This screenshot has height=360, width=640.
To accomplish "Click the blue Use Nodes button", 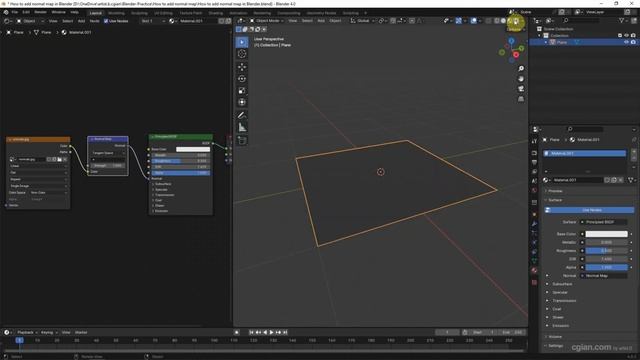I will pyautogui.click(x=589, y=210).
